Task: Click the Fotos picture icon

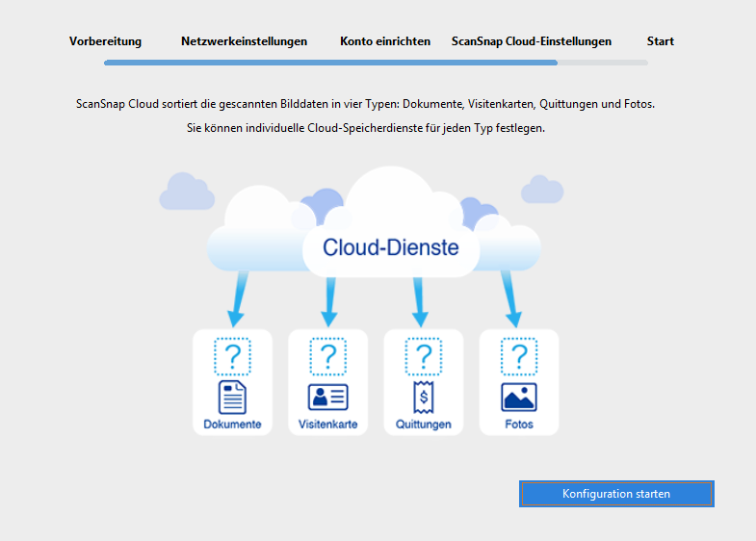Action: point(519,397)
